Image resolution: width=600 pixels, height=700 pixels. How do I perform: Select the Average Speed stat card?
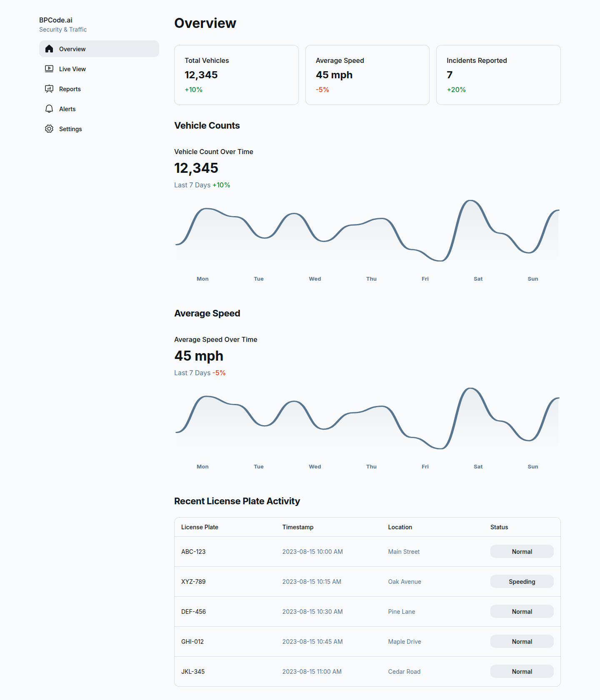(367, 75)
